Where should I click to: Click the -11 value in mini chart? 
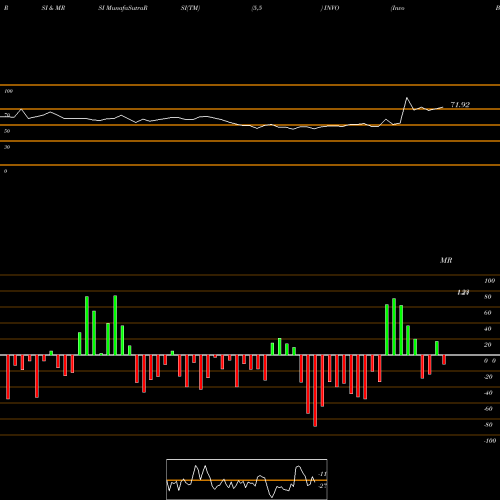coord(322,474)
